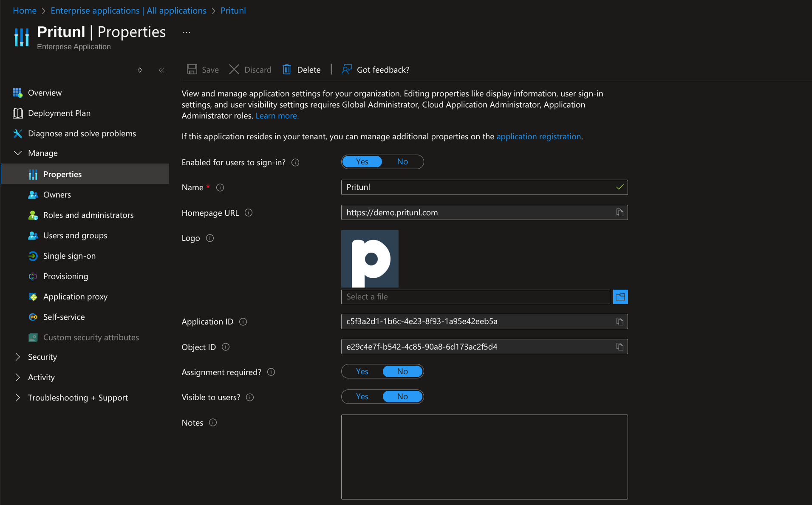
Task: Expand the Activity section
Action: click(17, 377)
